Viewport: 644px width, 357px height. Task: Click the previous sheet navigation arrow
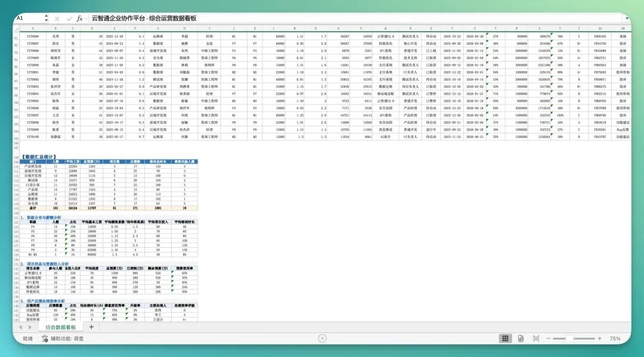pyautogui.click(x=20, y=327)
